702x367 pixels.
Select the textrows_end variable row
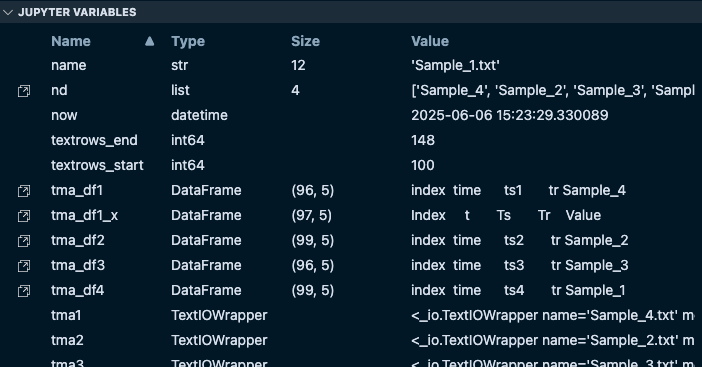tap(351, 140)
